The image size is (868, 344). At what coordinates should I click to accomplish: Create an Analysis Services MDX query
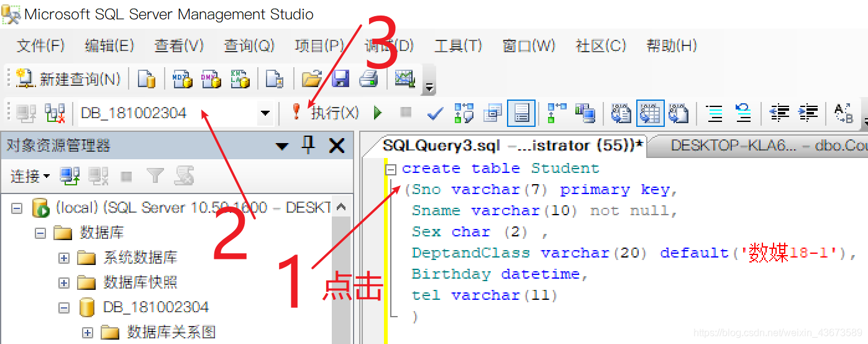tap(183, 79)
